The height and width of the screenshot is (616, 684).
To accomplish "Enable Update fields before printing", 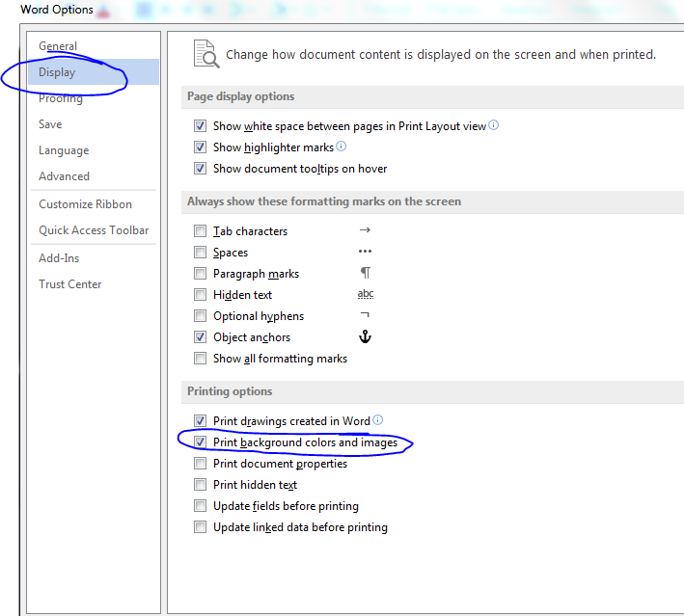I will (x=200, y=506).
